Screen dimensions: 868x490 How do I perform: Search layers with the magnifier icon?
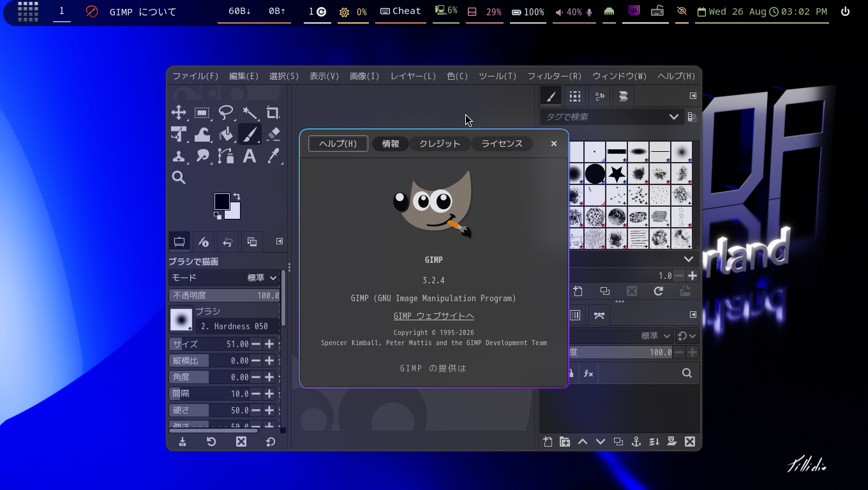click(x=687, y=373)
